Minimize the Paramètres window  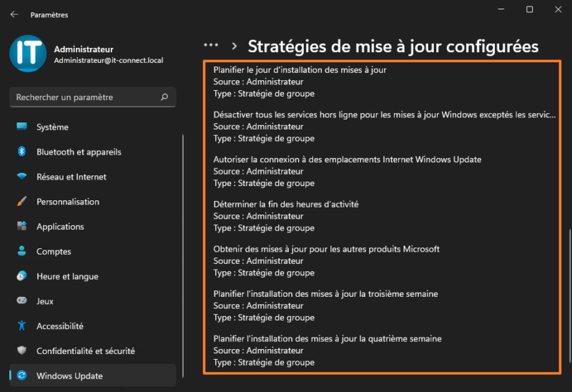[501, 9]
